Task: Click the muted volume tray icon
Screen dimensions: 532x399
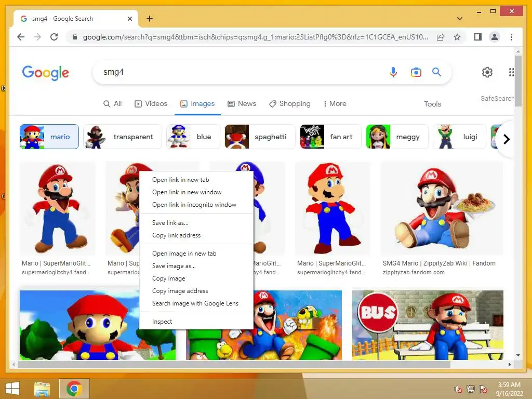Action: (x=458, y=389)
